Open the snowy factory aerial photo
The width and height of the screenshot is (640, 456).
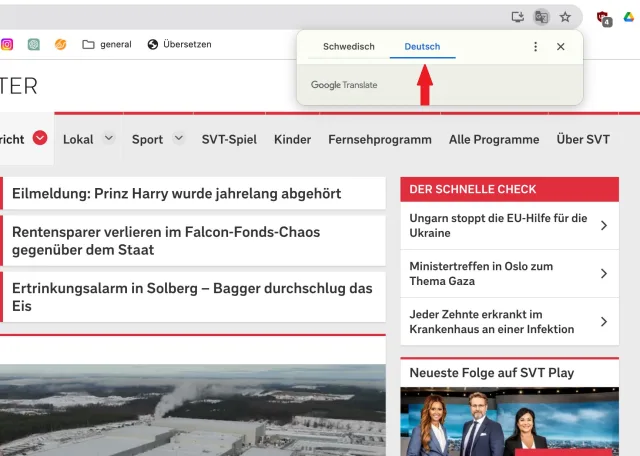pos(193,410)
